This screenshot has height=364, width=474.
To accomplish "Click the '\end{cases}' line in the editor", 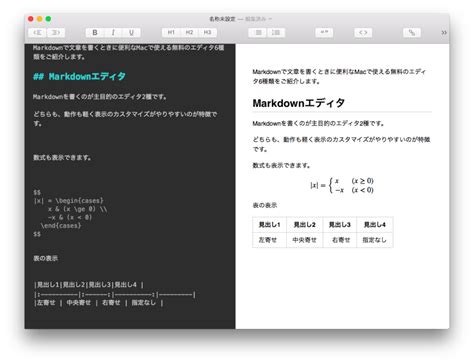I will (61, 226).
